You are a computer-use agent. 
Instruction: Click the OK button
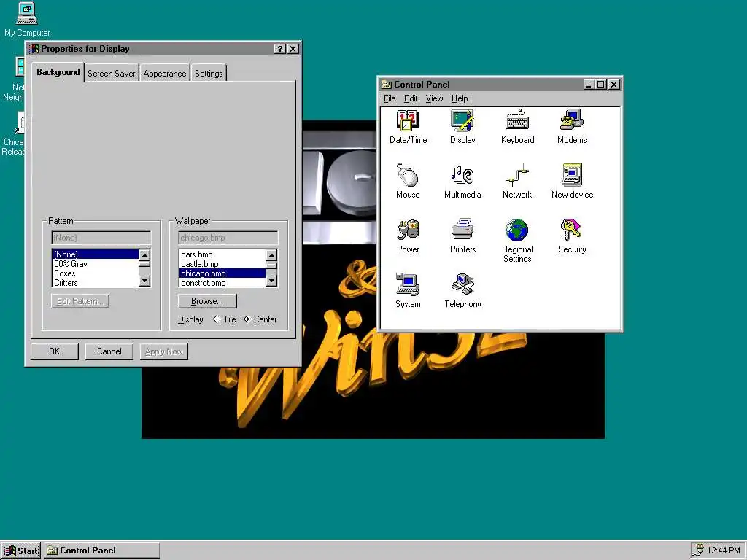point(54,351)
